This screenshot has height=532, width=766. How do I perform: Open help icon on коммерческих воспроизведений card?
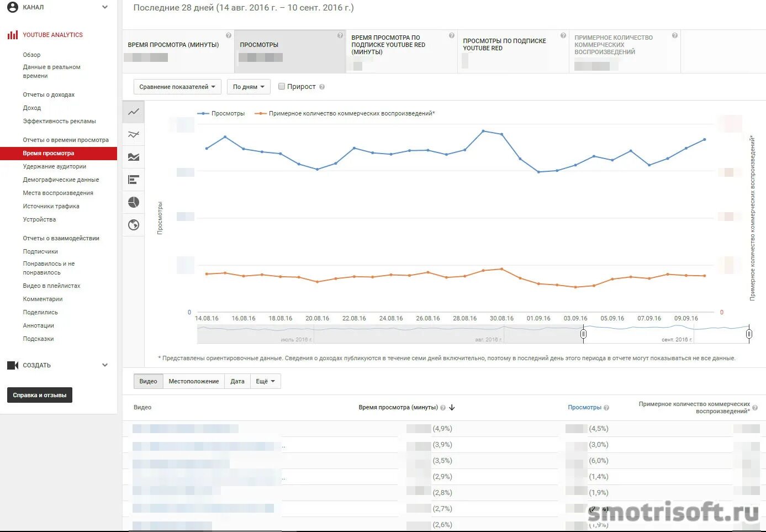pyautogui.click(x=675, y=35)
